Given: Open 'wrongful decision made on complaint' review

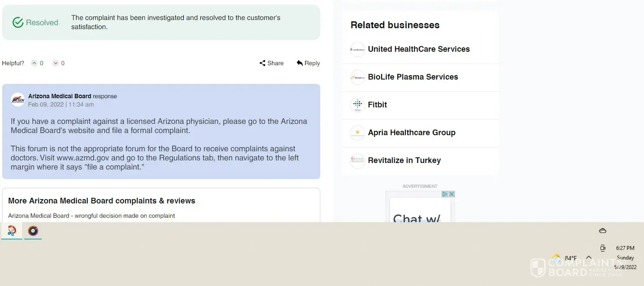Looking at the screenshot, I should point(91,216).
